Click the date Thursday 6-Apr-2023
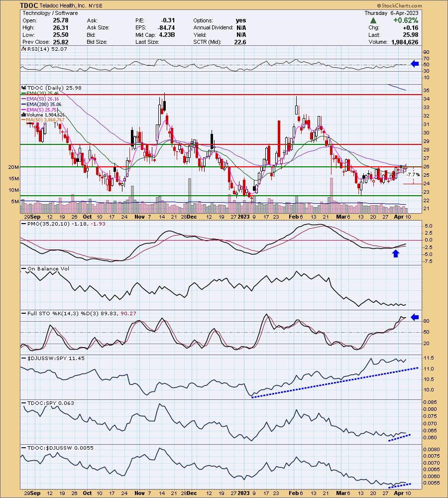The width and height of the screenshot is (448, 498). [391, 13]
